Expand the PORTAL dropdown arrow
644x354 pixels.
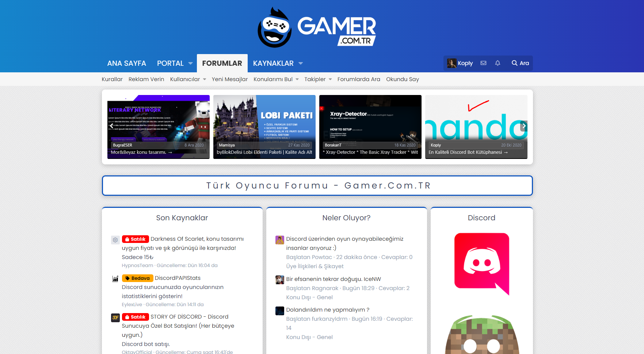[x=190, y=64]
